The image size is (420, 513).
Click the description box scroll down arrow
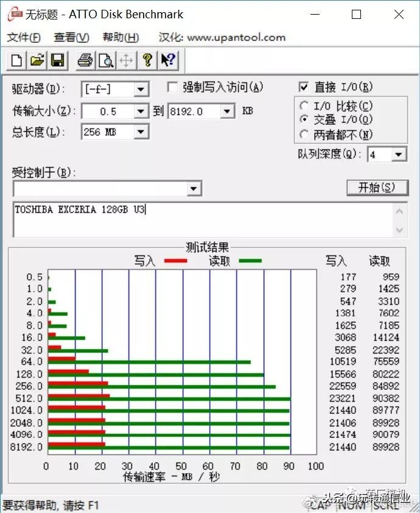399,230
